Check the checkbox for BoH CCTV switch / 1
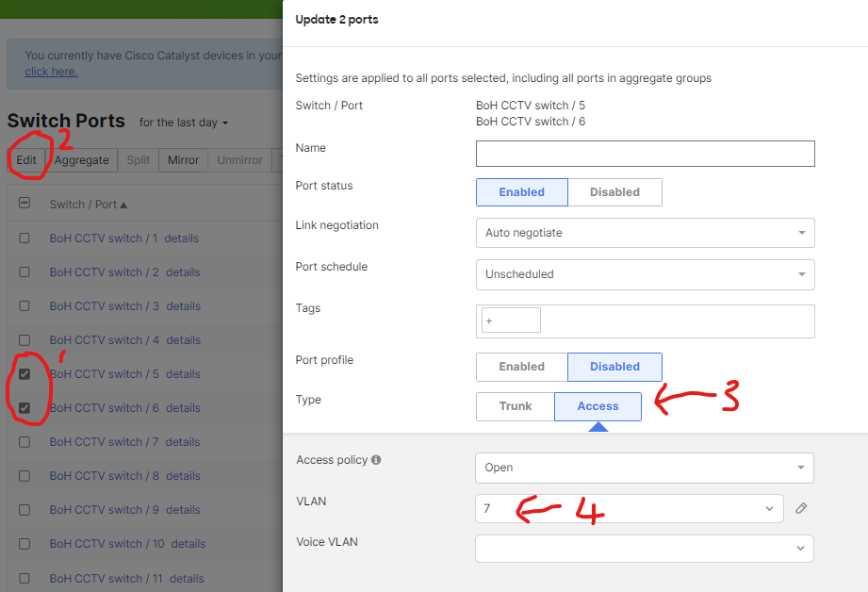 (x=24, y=238)
